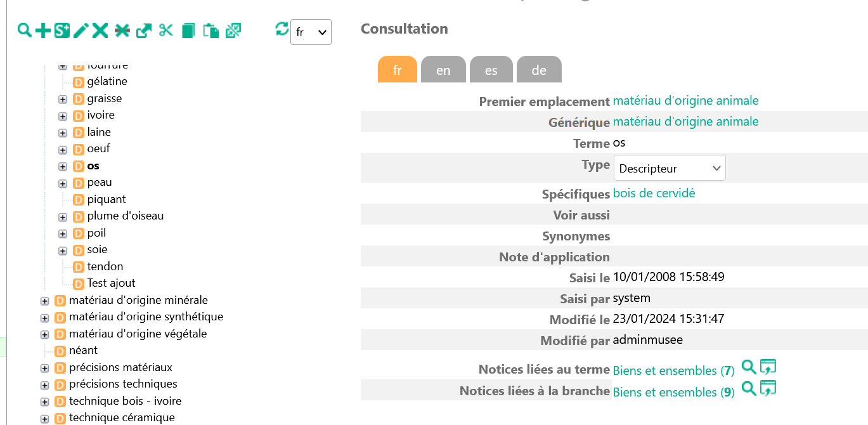Open the fr language dropdown above the tree
This screenshot has width=868, height=425.
[x=311, y=32]
